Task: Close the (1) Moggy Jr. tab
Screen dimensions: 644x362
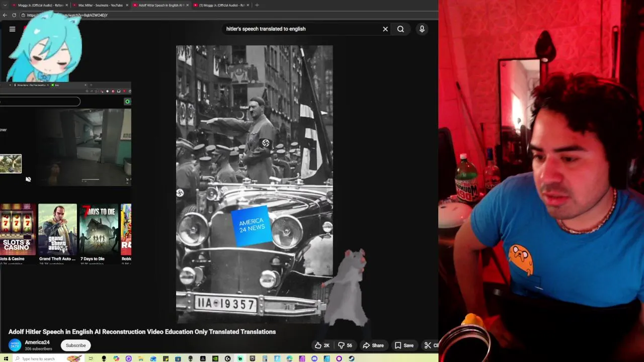Action: tap(248, 5)
